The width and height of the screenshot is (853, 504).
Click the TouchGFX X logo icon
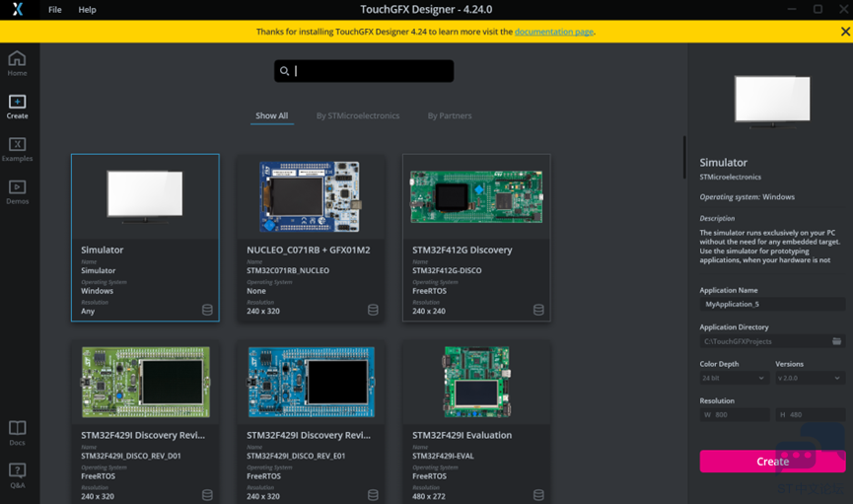[18, 9]
